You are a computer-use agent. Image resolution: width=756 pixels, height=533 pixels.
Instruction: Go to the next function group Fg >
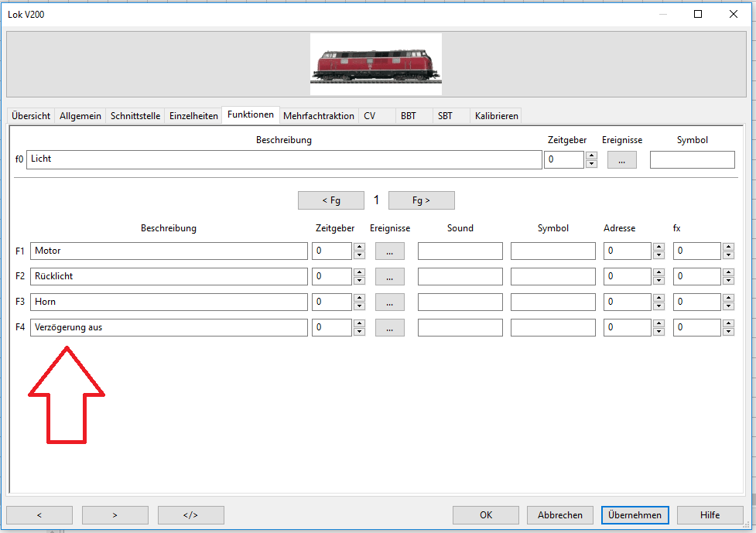click(421, 200)
